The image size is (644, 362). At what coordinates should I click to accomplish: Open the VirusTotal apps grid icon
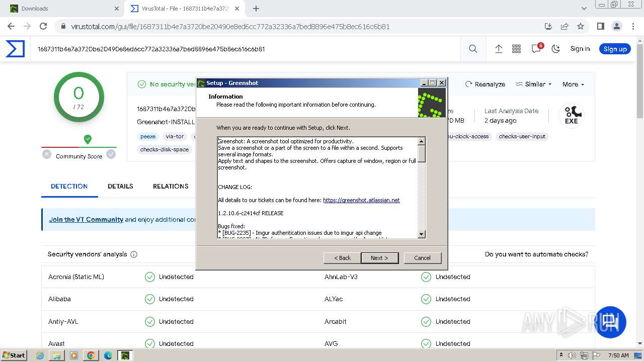516,49
